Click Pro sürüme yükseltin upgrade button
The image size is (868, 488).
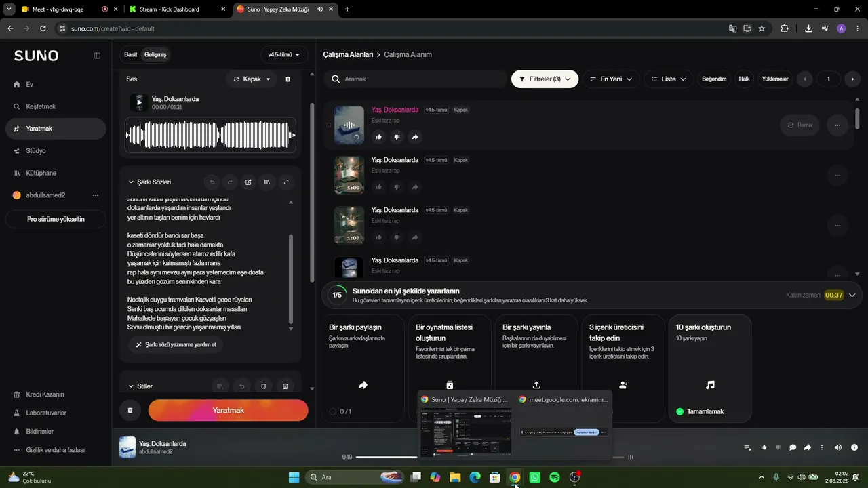pyautogui.click(x=56, y=220)
